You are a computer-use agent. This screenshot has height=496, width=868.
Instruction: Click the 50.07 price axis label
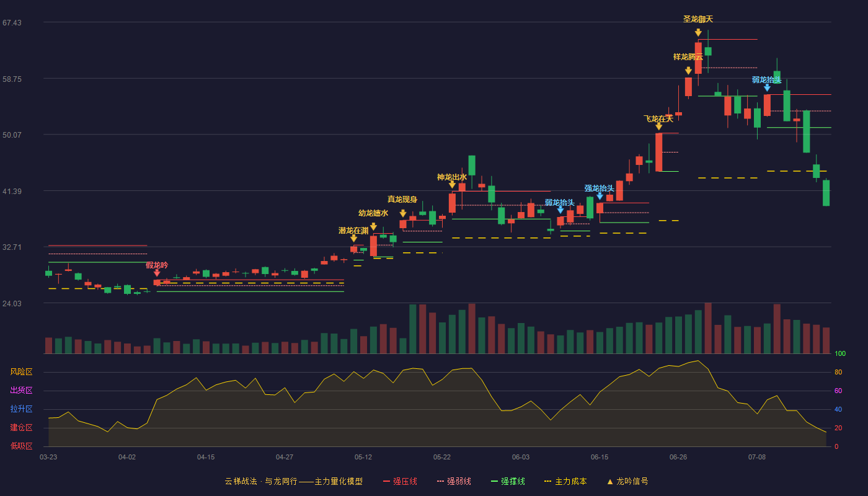coord(12,135)
